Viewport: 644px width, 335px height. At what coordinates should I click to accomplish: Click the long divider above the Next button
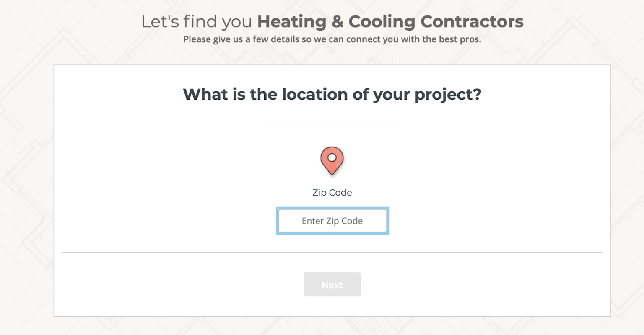click(332, 252)
